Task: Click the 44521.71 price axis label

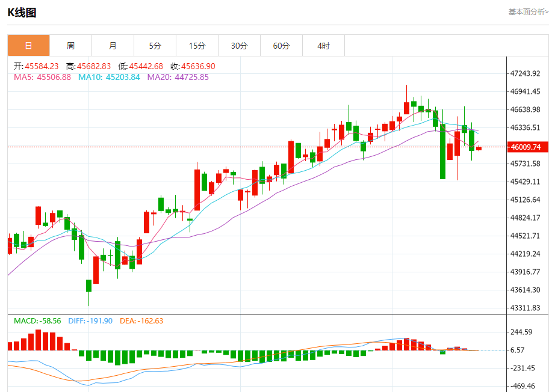Action: (526, 236)
